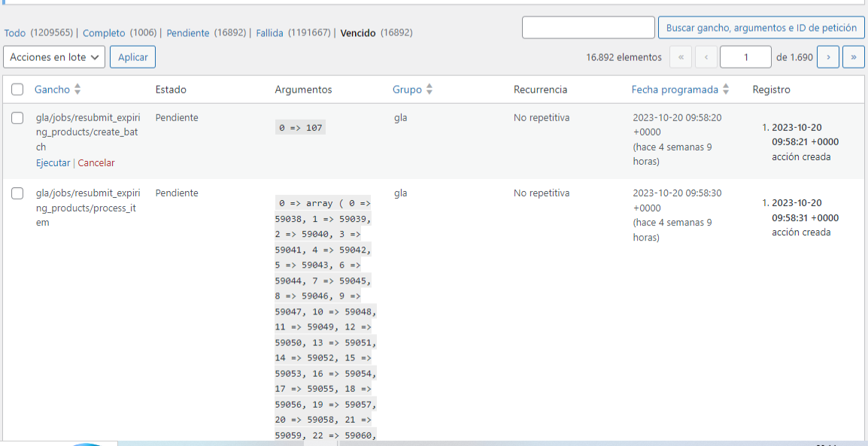Show Todo filter view
Image resolution: width=868 pixels, height=446 pixels.
click(15, 33)
